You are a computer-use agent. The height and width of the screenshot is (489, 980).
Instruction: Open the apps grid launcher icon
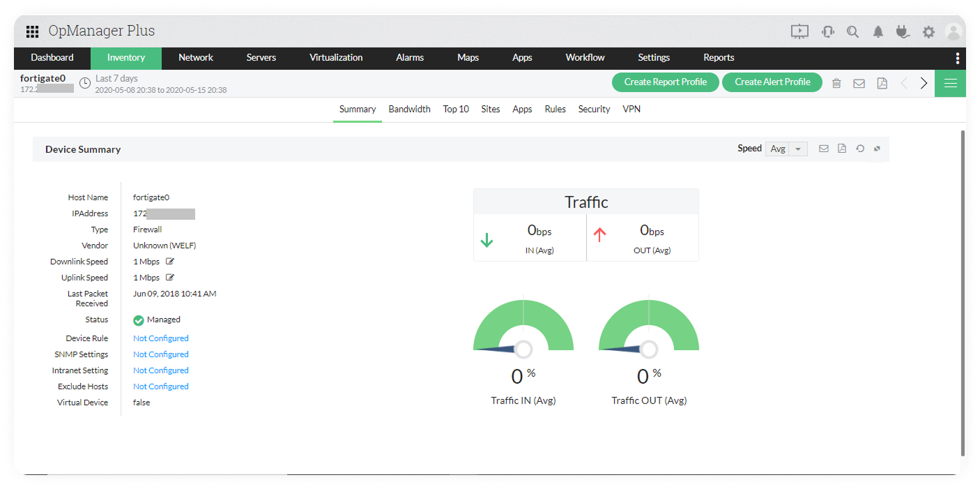coord(32,32)
